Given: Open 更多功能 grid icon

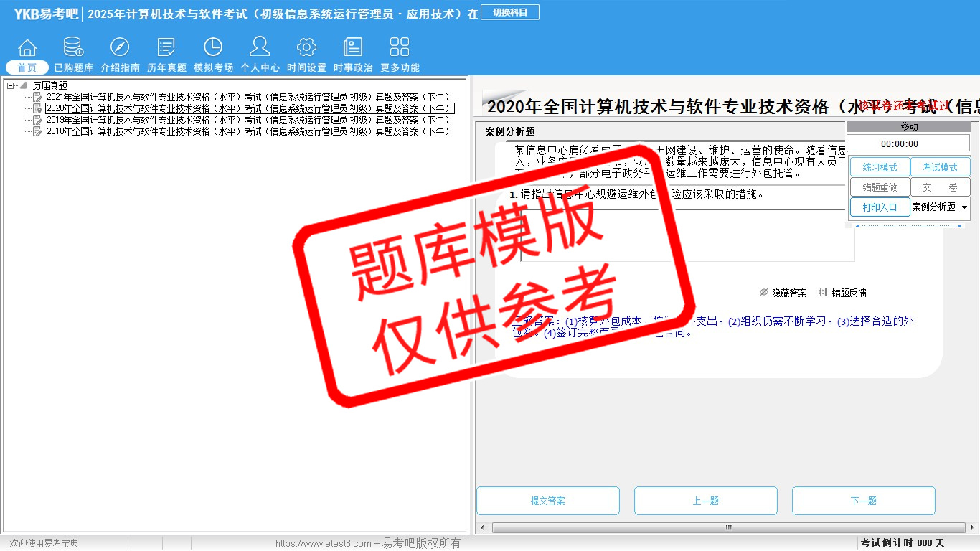Looking at the screenshot, I should coord(400,48).
